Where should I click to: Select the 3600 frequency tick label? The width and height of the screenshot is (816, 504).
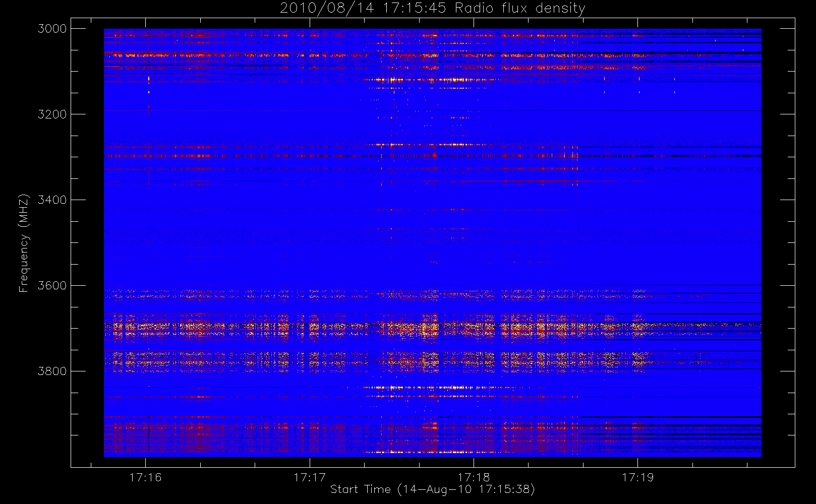tap(52, 286)
